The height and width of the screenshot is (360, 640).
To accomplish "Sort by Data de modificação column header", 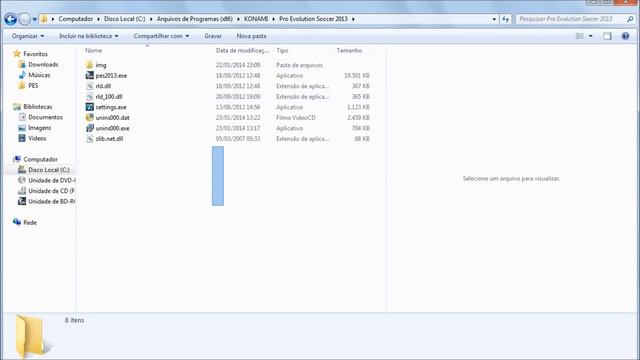I will pos(242,50).
